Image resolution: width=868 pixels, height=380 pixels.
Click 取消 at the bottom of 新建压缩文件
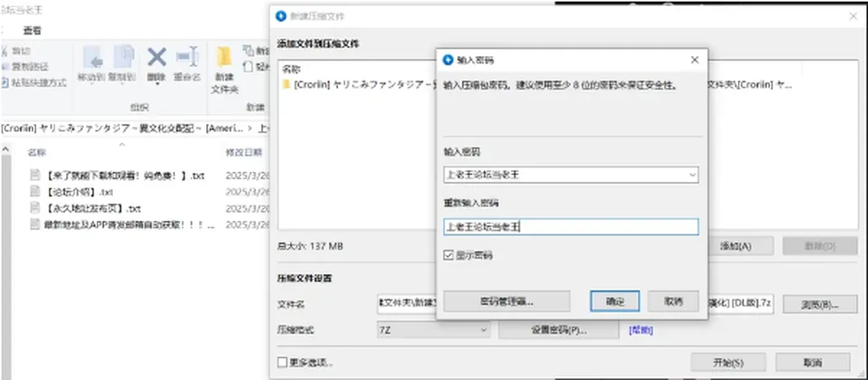(x=813, y=363)
